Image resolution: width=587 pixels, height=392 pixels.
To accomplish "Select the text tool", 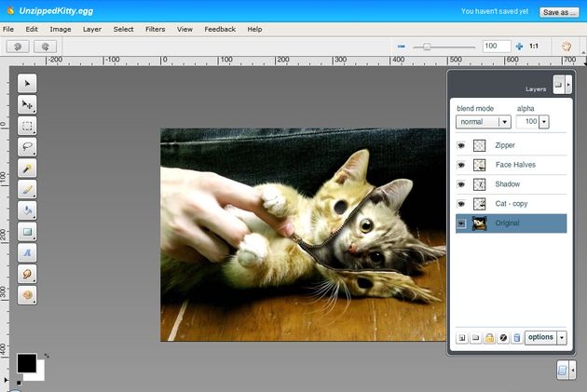I will click(x=27, y=253).
